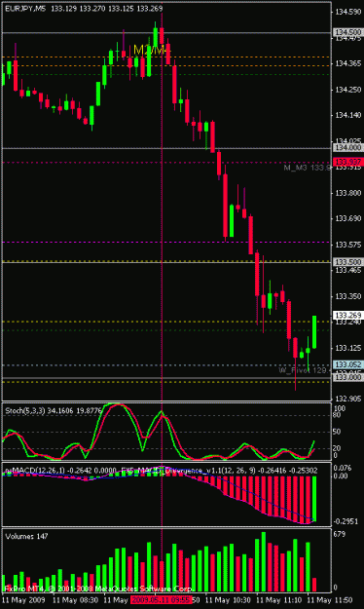Viewport: 364px width, 609px height.
Task: Click the 0.076 MACD scale value
Action: tap(343, 468)
